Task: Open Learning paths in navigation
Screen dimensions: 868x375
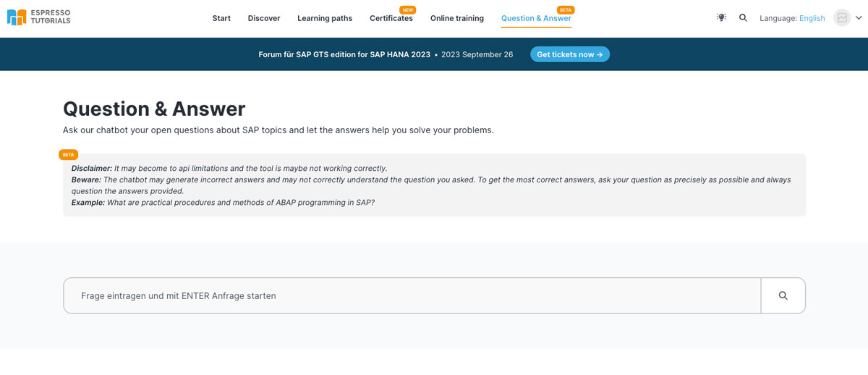Action: coord(325,18)
